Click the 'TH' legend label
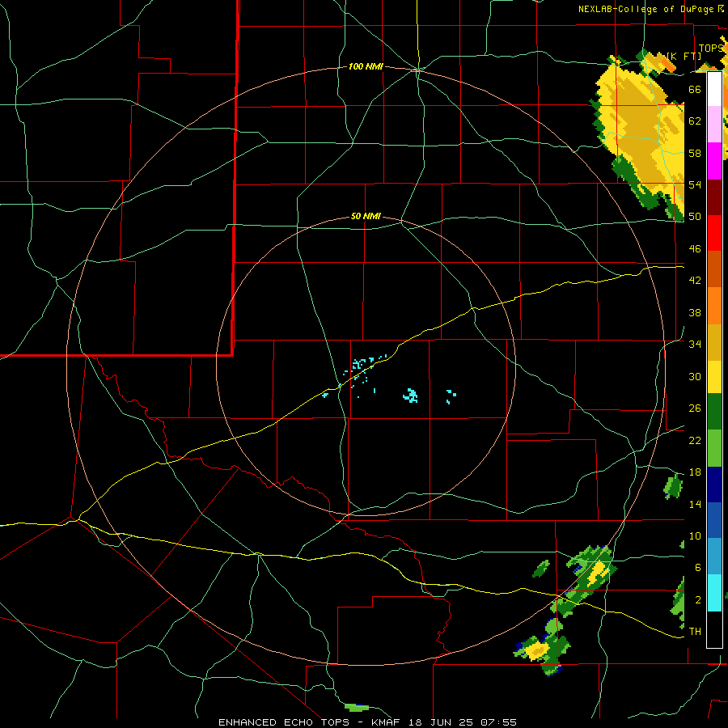 point(695,632)
